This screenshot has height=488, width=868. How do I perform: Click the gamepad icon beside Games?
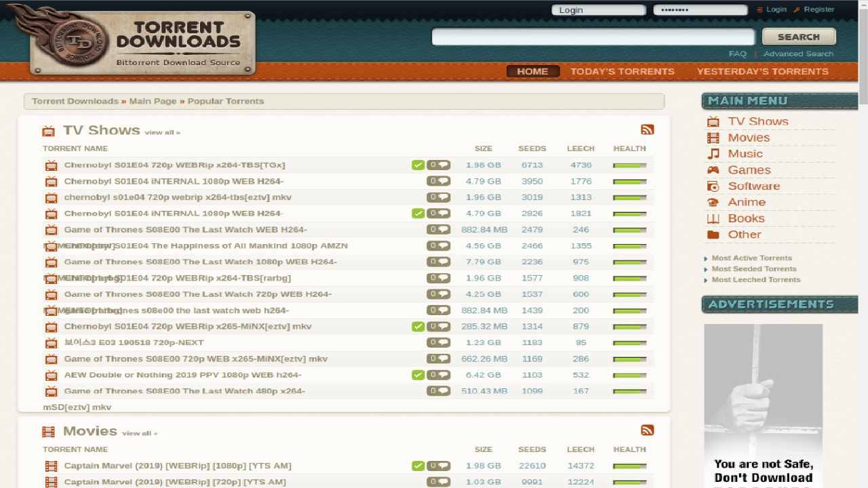713,170
